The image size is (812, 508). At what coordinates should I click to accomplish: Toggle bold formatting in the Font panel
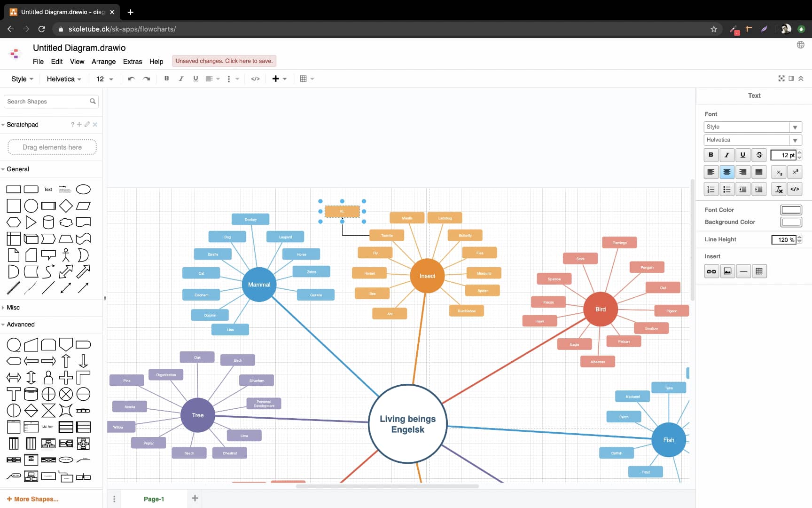point(711,155)
